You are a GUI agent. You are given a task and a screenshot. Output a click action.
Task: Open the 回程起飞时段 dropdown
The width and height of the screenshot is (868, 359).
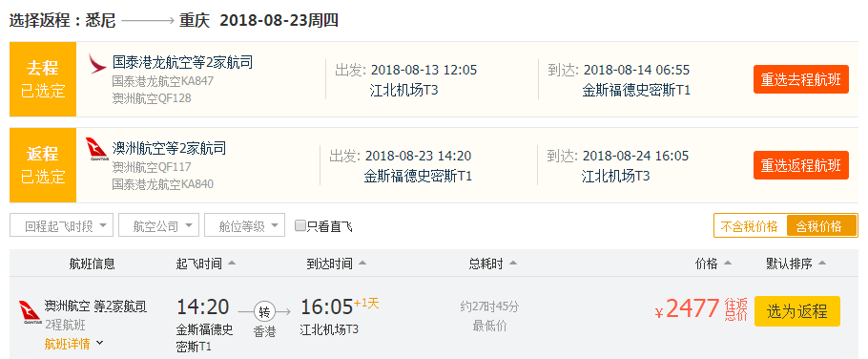point(61,225)
